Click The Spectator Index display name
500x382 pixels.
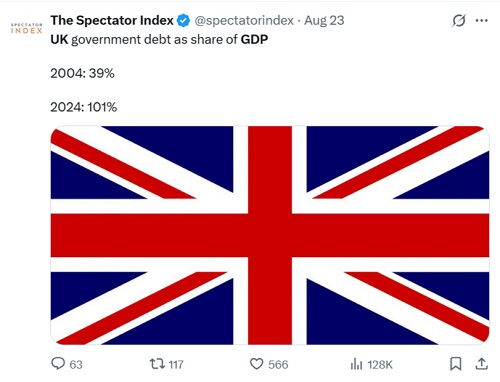[x=112, y=20]
